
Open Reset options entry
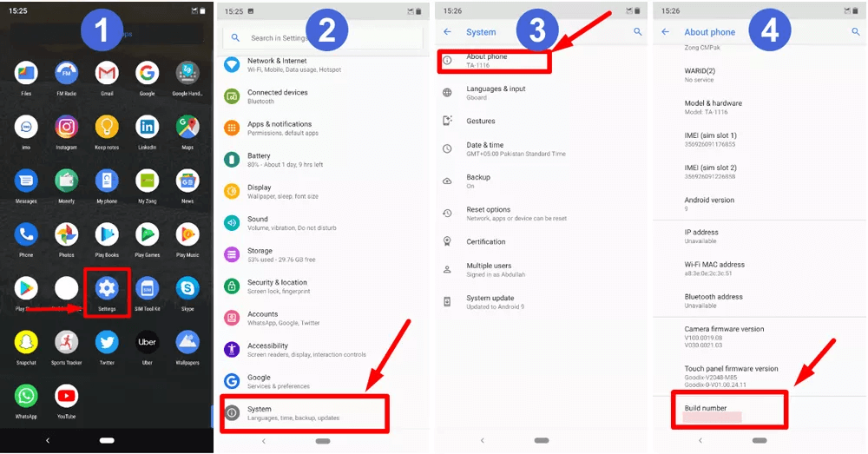click(542, 214)
